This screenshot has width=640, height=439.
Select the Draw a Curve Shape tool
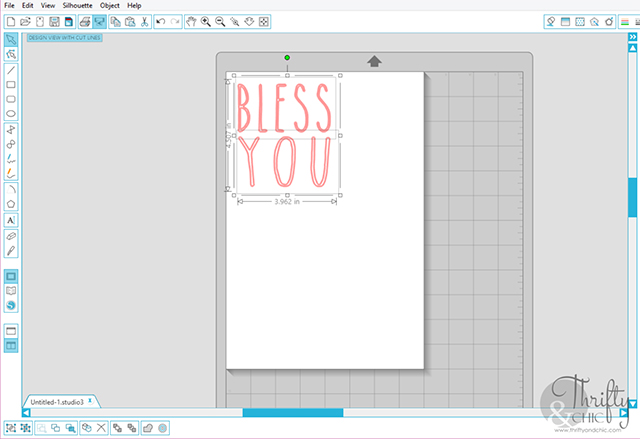point(11,144)
